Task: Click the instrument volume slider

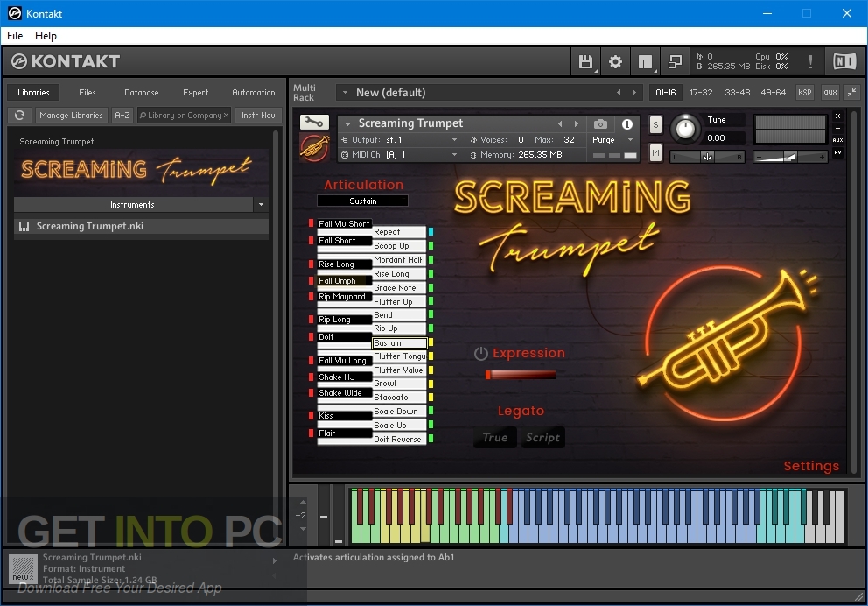Action: [790, 158]
